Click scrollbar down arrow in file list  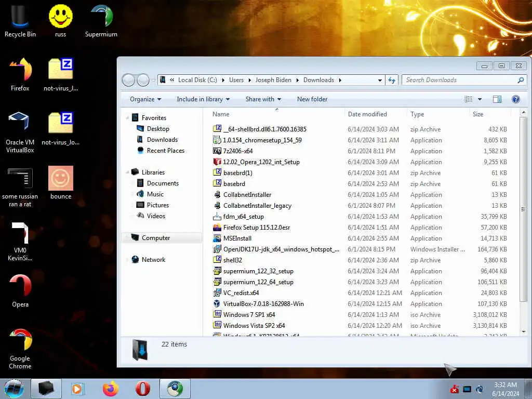coord(524,331)
